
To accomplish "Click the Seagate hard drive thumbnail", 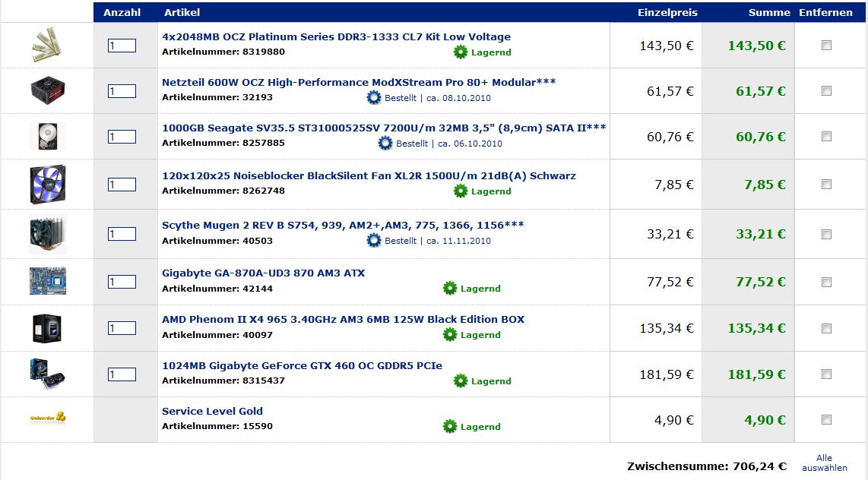I will pos(48,136).
